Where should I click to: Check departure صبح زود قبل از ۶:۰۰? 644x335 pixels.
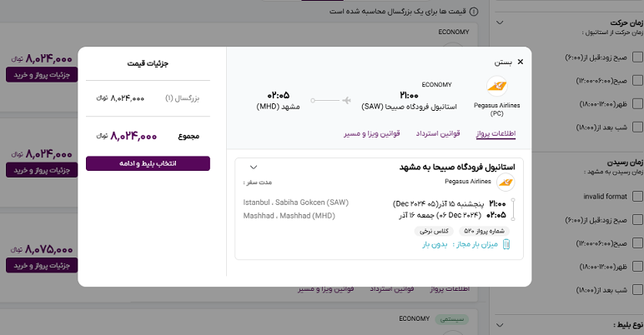[x=637, y=57]
